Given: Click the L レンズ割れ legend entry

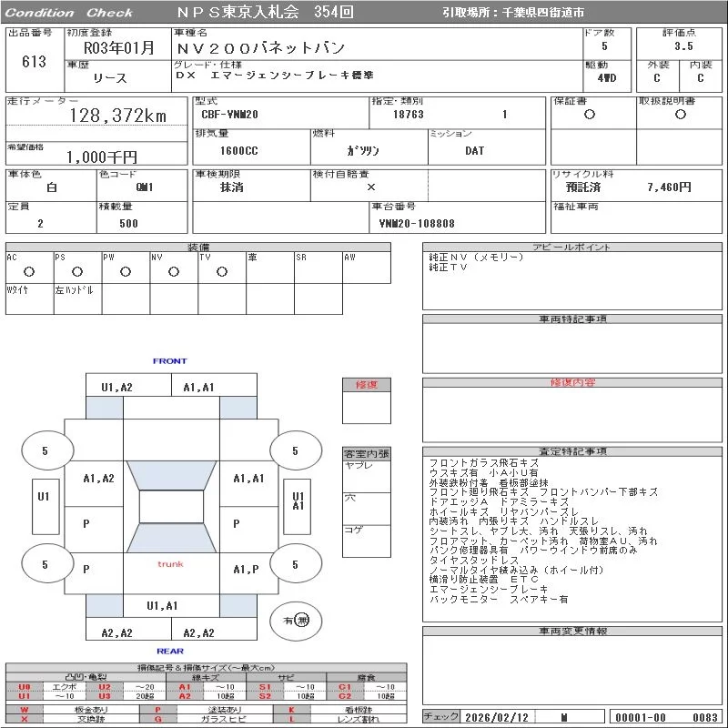Looking at the screenshot, I should [x=340, y=719].
